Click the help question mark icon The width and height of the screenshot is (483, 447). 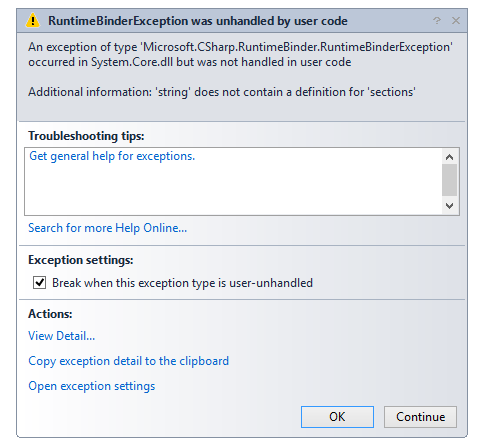437,21
